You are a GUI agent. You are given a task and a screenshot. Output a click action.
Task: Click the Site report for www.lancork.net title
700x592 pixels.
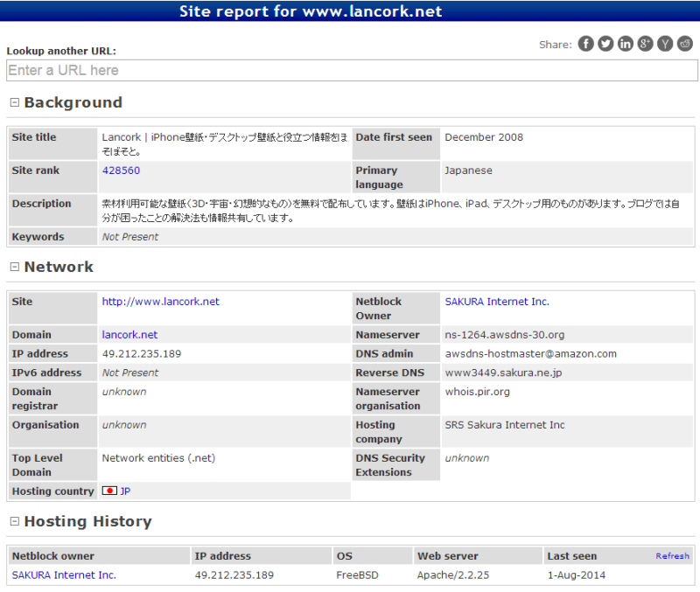(311, 11)
